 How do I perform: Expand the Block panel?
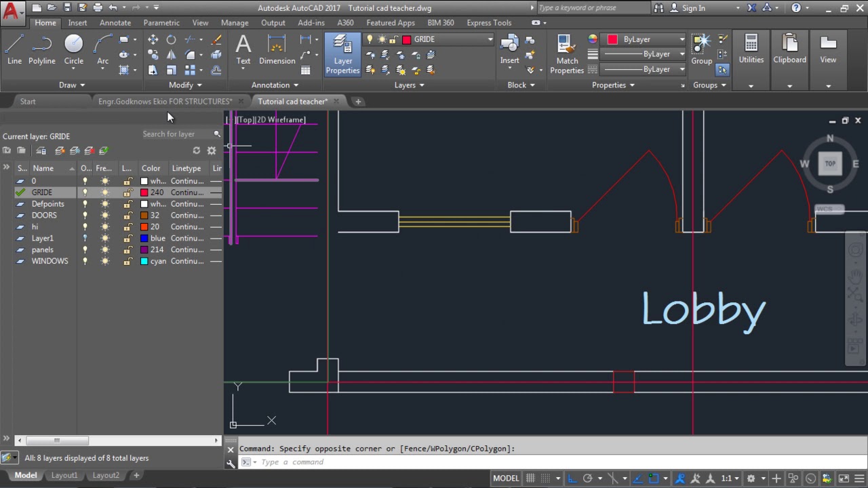521,85
